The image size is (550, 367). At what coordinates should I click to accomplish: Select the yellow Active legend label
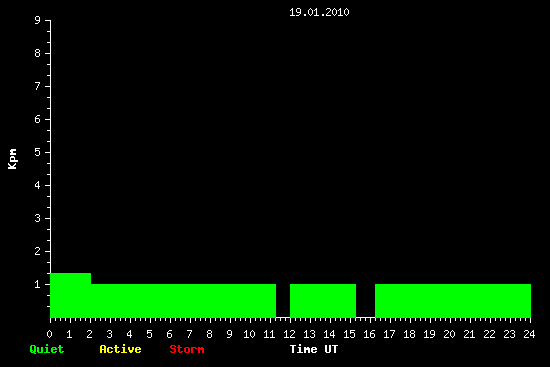pos(120,349)
